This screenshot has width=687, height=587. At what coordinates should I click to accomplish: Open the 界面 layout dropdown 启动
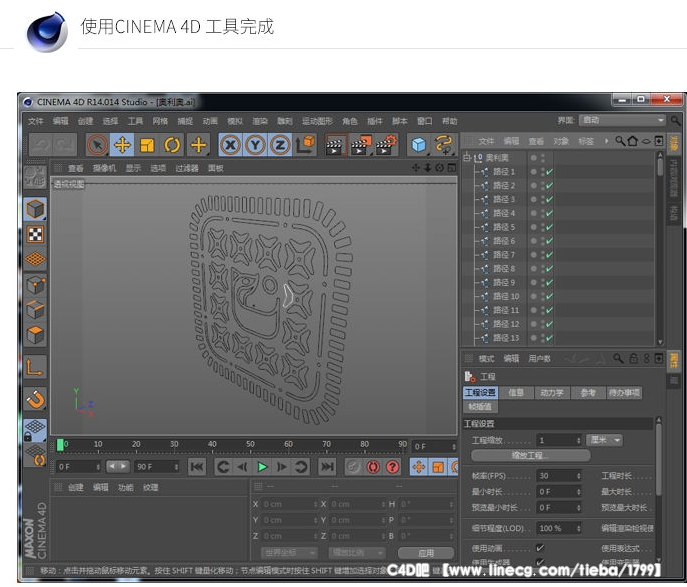point(622,120)
